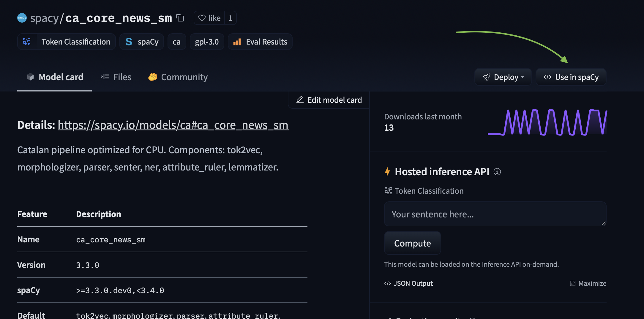Maximize the inference widget
Screen dimensions: 644x319
point(588,283)
